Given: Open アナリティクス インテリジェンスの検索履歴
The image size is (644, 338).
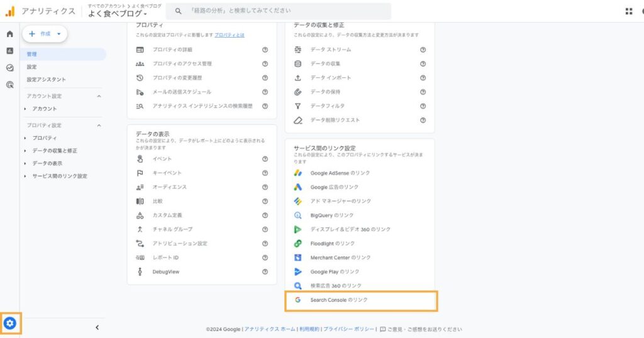Looking at the screenshot, I should tap(203, 106).
